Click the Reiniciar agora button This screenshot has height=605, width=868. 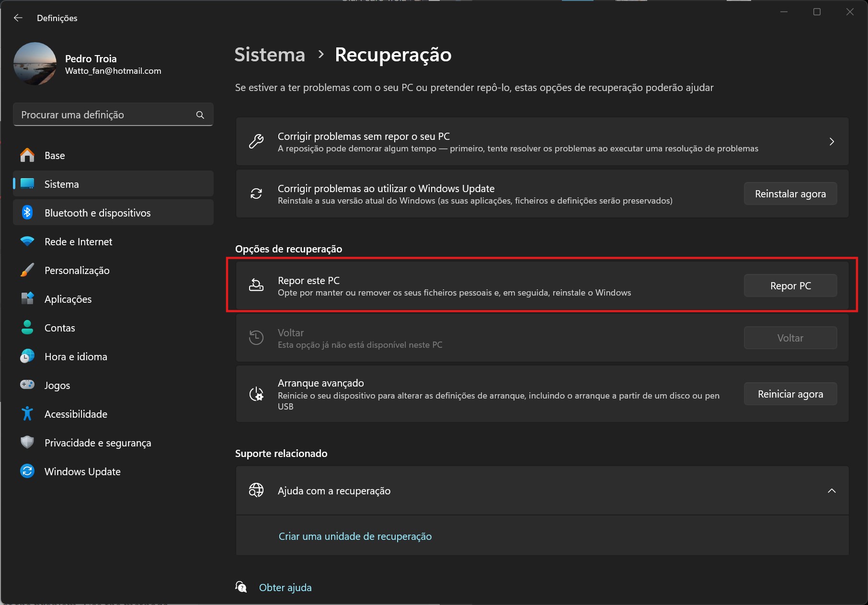click(790, 394)
